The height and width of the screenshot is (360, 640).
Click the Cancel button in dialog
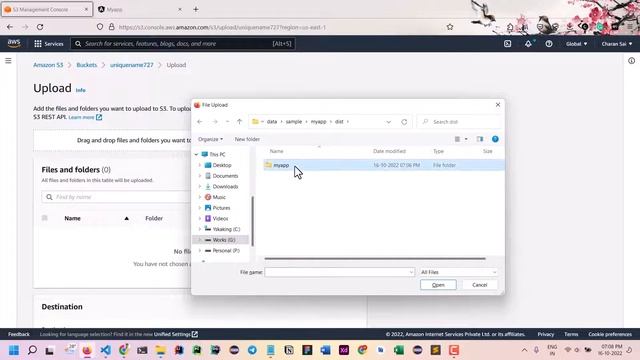click(x=480, y=285)
